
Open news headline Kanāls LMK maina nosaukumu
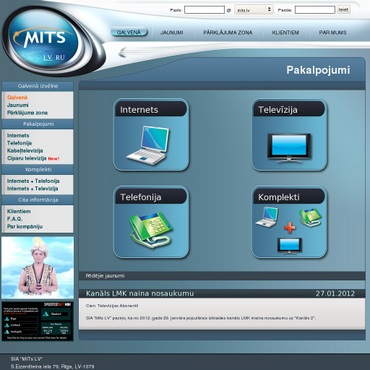click(x=140, y=293)
